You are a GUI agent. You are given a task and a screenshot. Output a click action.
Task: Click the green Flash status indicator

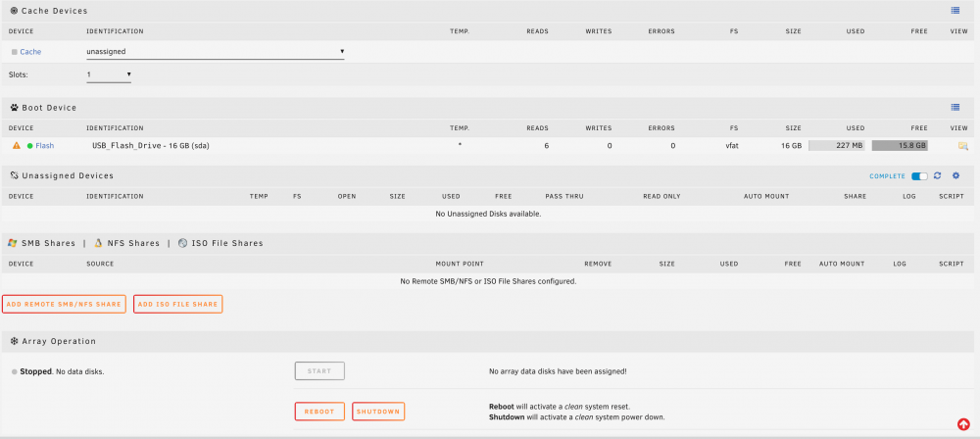[29, 146]
